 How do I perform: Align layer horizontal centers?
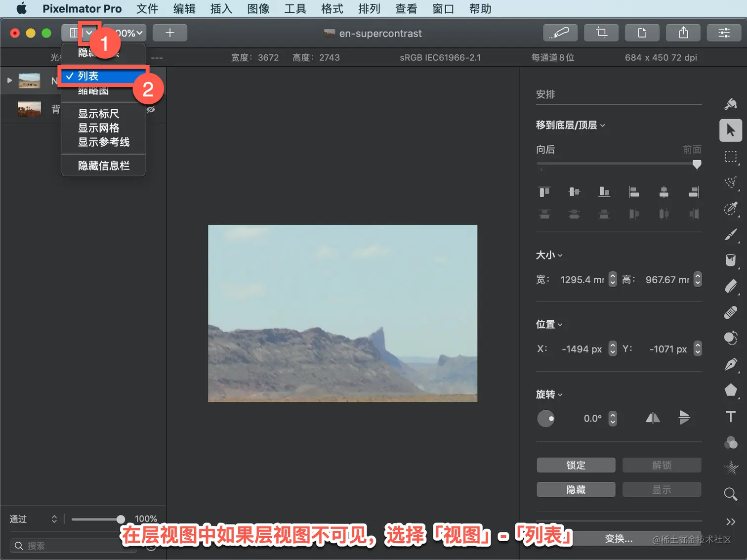pos(664,191)
